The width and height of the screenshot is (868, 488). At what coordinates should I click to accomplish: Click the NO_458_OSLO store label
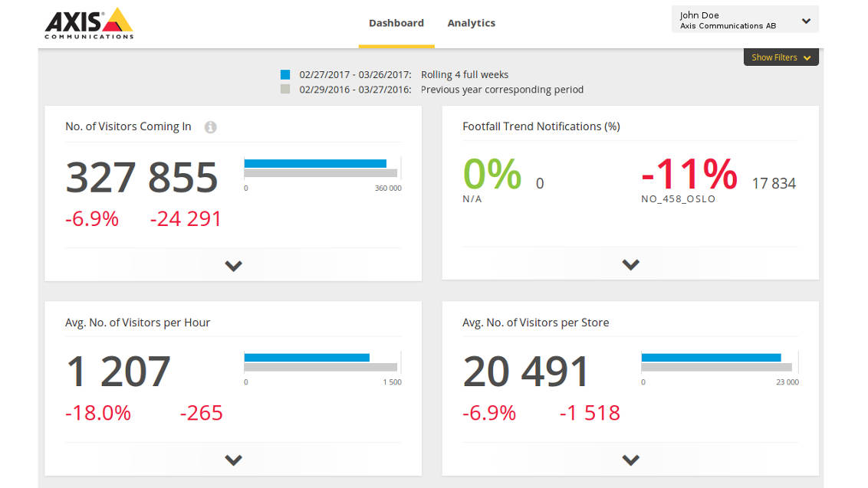pyautogui.click(x=678, y=199)
